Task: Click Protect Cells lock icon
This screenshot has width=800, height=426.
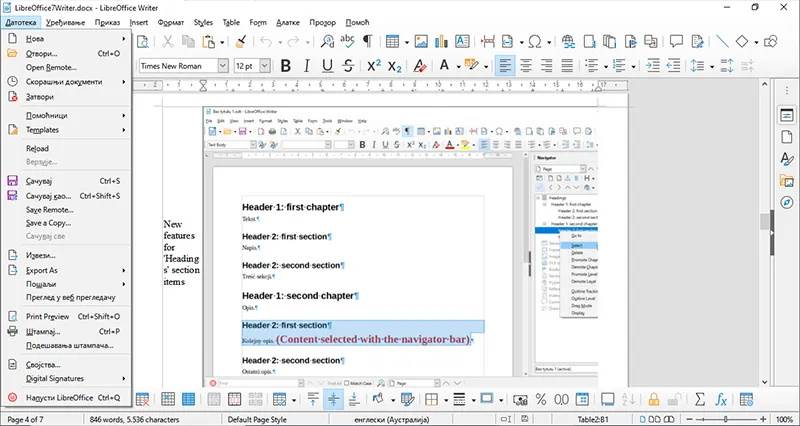Action: 654,399
